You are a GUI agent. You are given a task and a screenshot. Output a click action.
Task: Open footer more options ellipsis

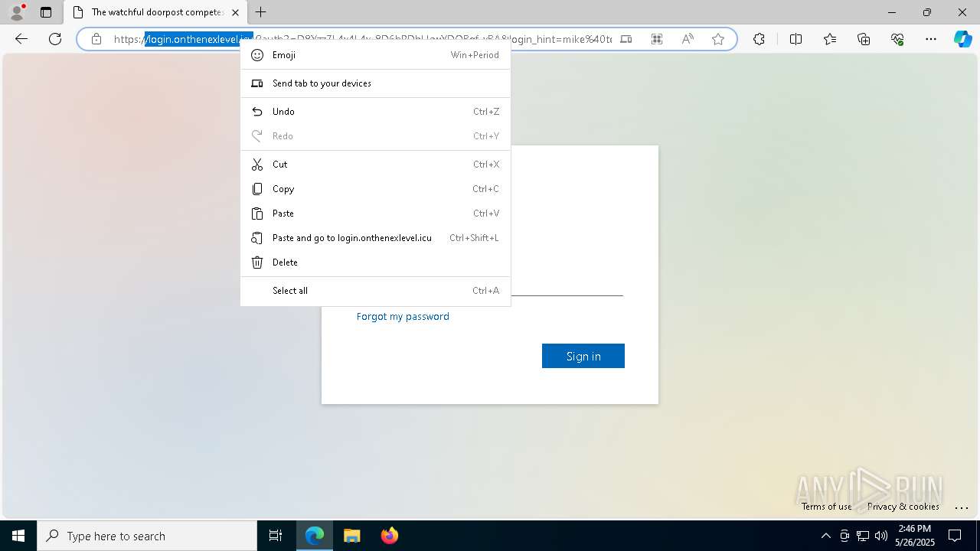(962, 507)
